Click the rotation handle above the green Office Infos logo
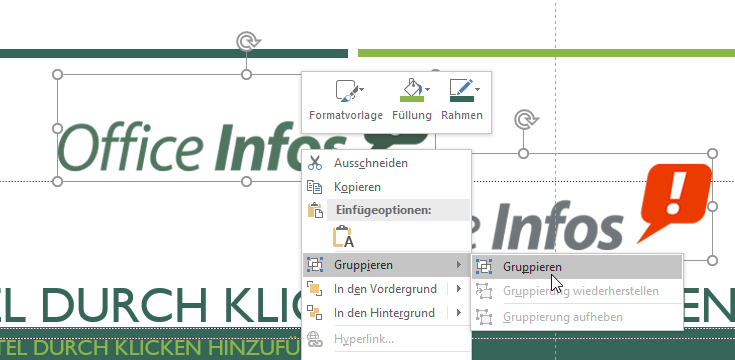735x360 pixels. click(x=247, y=42)
